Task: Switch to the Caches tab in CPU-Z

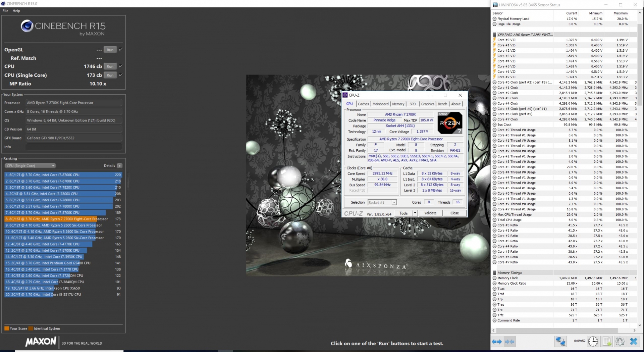Action: coord(363,104)
